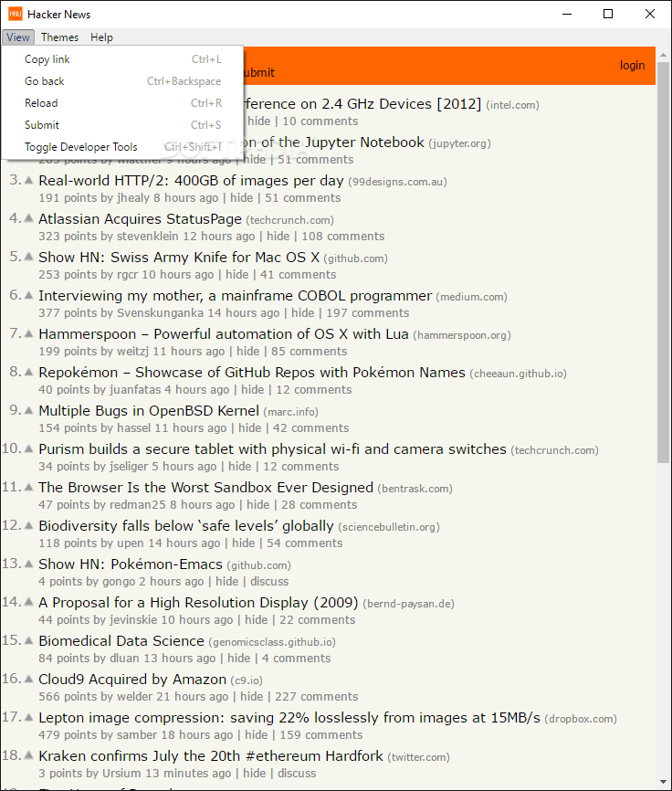View 85 comments on Hammerspoon story
The height and width of the screenshot is (791, 672).
pyautogui.click(x=309, y=351)
